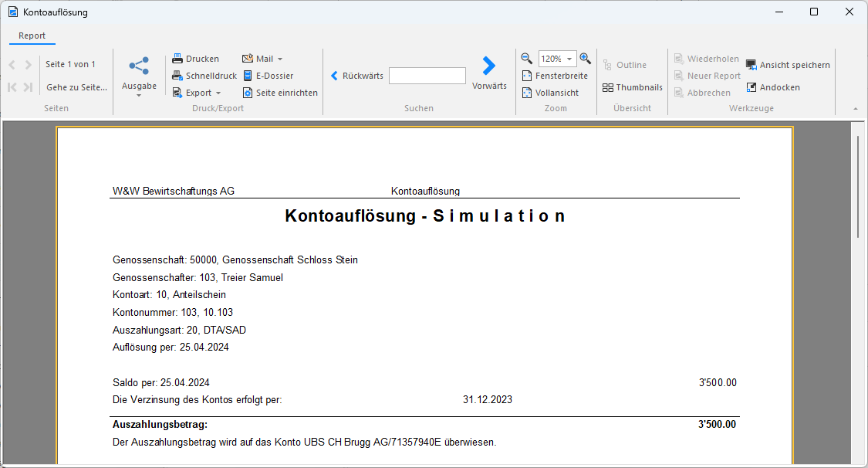Click Andocken to dock window
Image resolution: width=868 pixels, height=468 pixels.
tap(773, 87)
